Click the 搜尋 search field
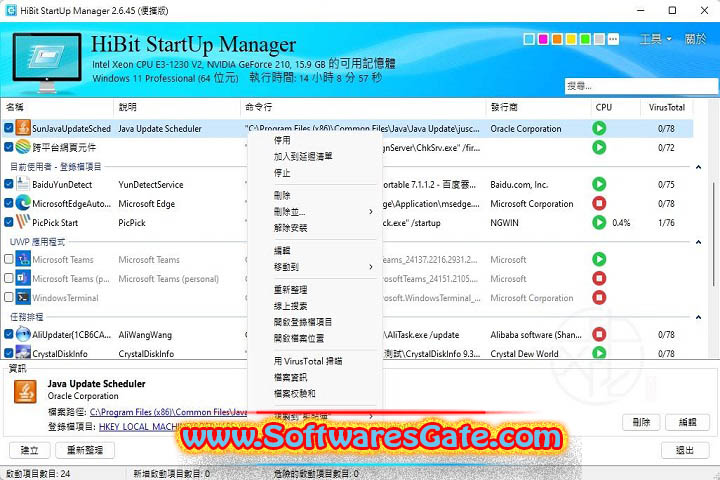Image resolution: width=720 pixels, height=480 pixels. pos(641,85)
